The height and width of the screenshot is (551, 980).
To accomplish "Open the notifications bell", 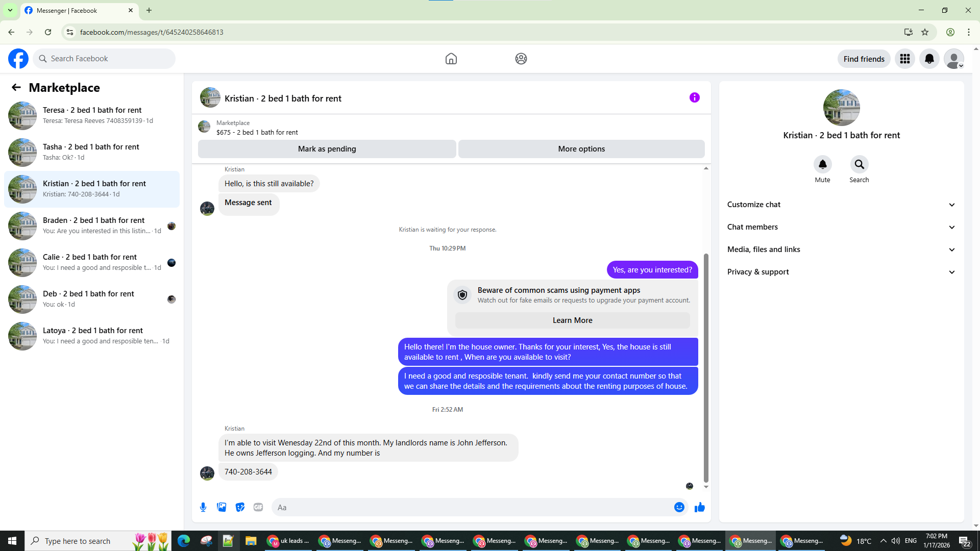I will [929, 59].
